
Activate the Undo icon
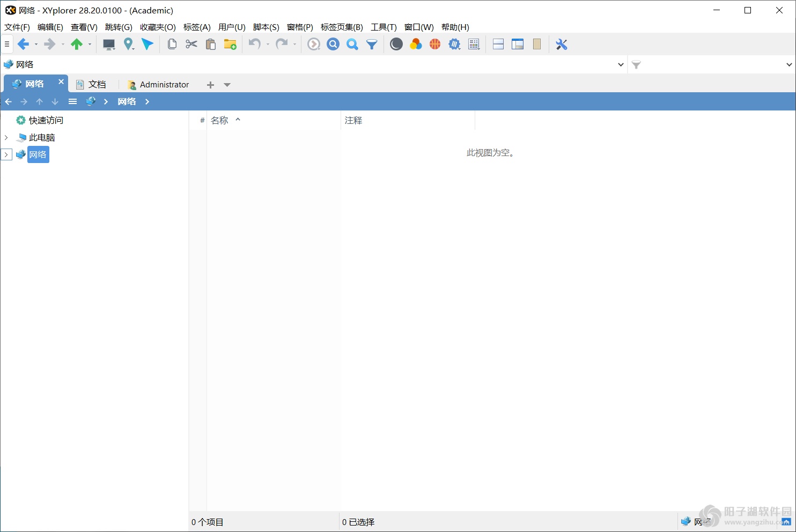point(254,44)
